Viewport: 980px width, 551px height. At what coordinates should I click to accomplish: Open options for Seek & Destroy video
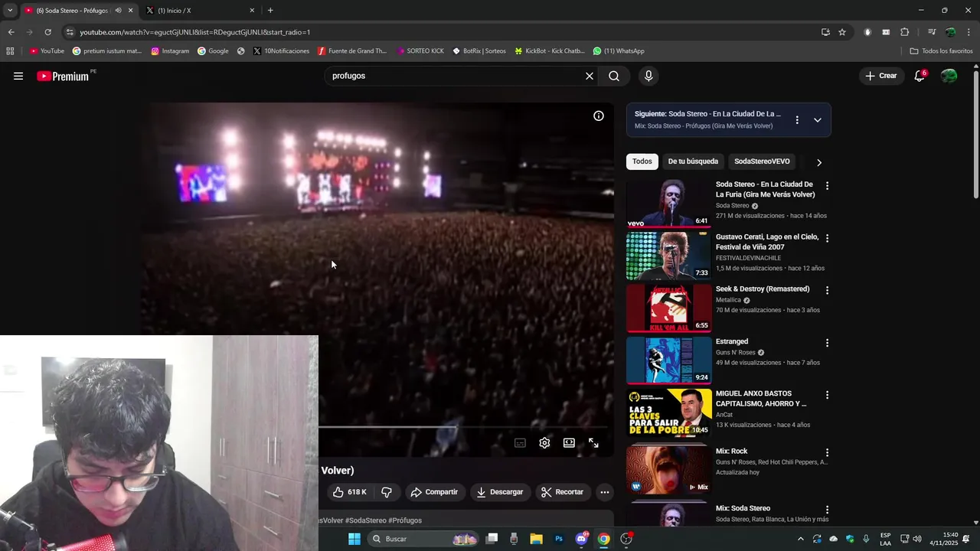(x=827, y=290)
